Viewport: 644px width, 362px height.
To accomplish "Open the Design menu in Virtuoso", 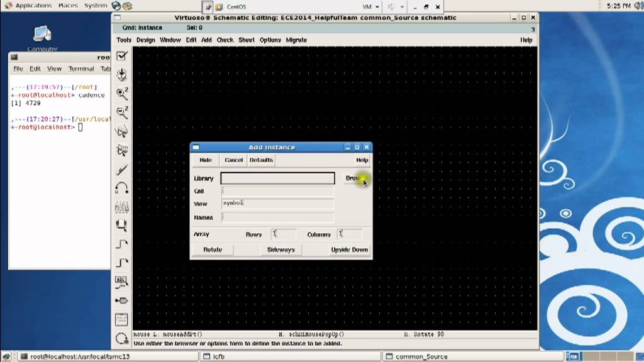I will (145, 40).
